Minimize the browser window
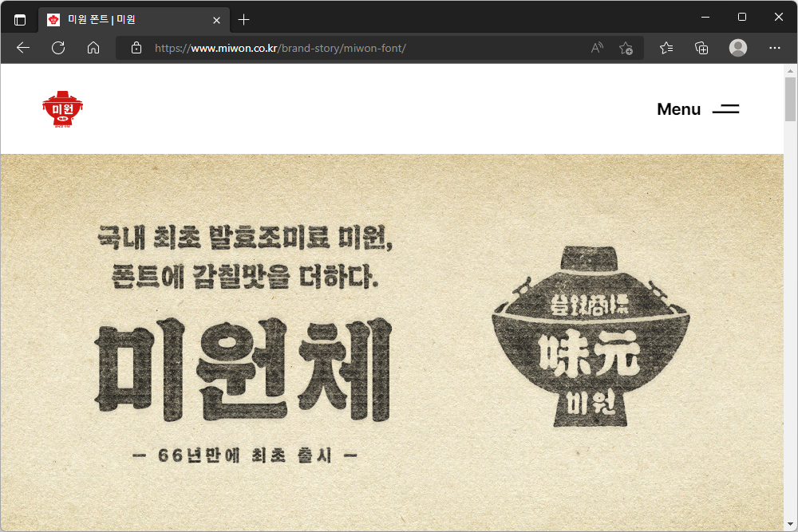This screenshot has height=532, width=798. point(705,17)
